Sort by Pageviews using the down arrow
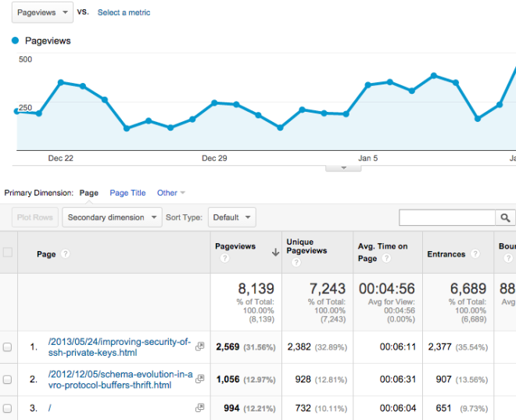516x420 pixels. pyautogui.click(x=275, y=253)
